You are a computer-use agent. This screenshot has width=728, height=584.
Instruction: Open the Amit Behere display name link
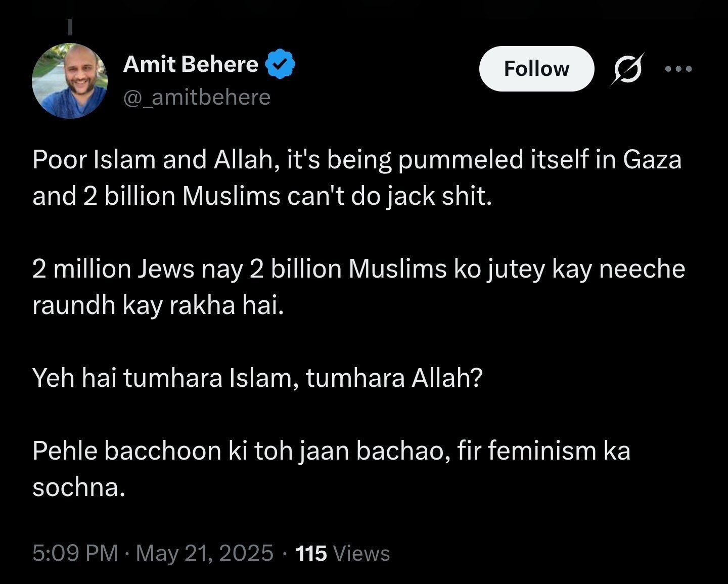pyautogui.click(x=191, y=64)
